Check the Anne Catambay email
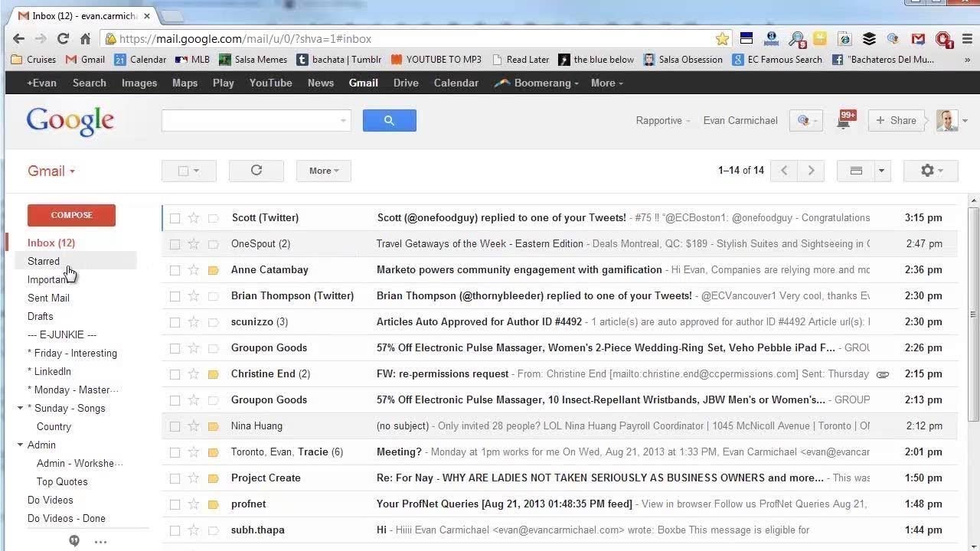This screenshot has height=551, width=980. (x=175, y=270)
